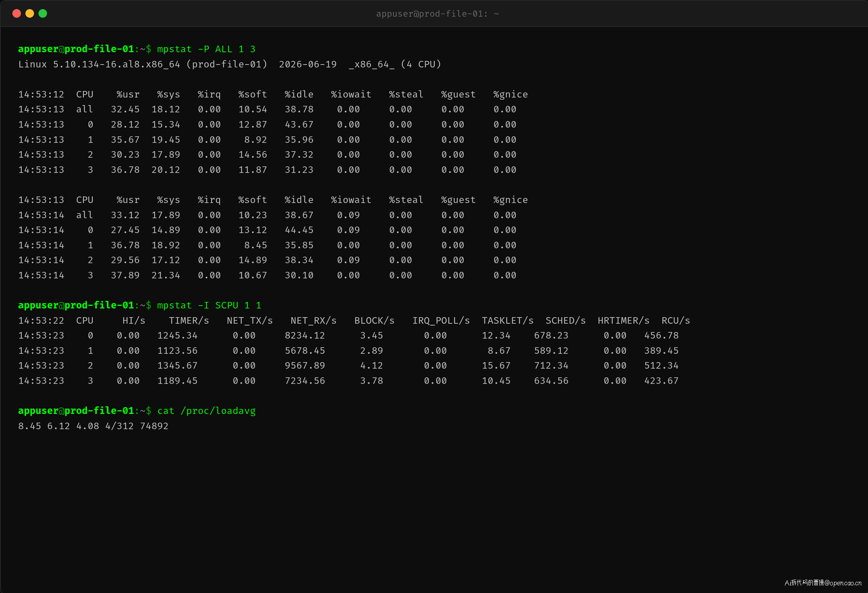Viewport: 868px width, 593px height.
Task: Click the date 2026-06-19
Action: (x=308, y=64)
